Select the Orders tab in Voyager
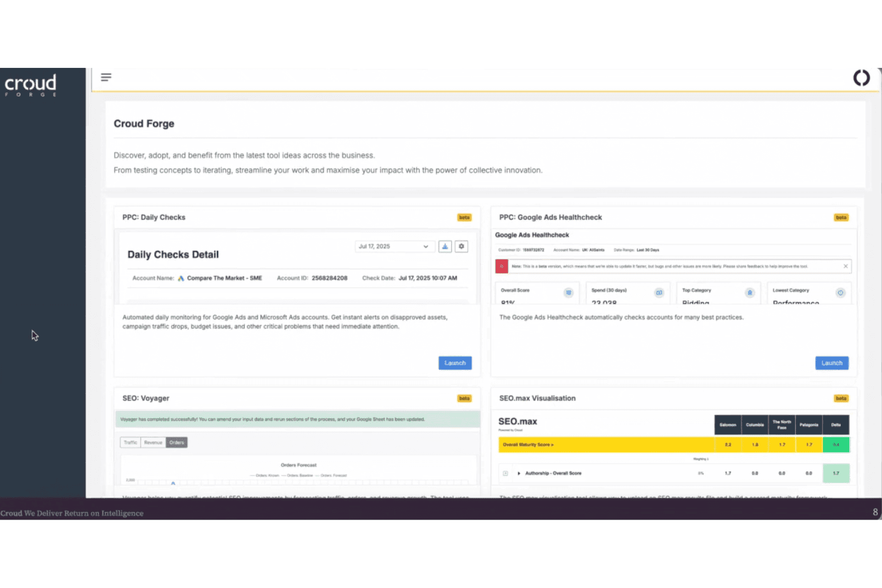Viewport: 882px width, 588px height. pyautogui.click(x=176, y=443)
